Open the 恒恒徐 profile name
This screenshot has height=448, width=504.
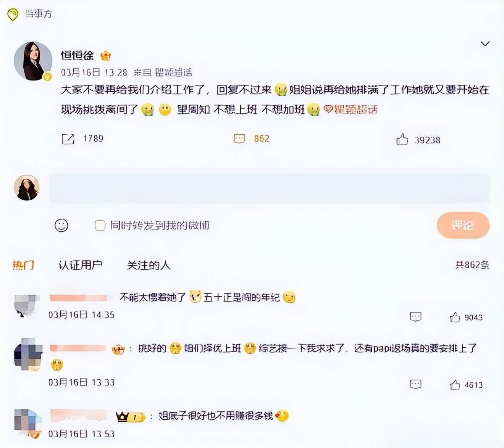coord(77,55)
